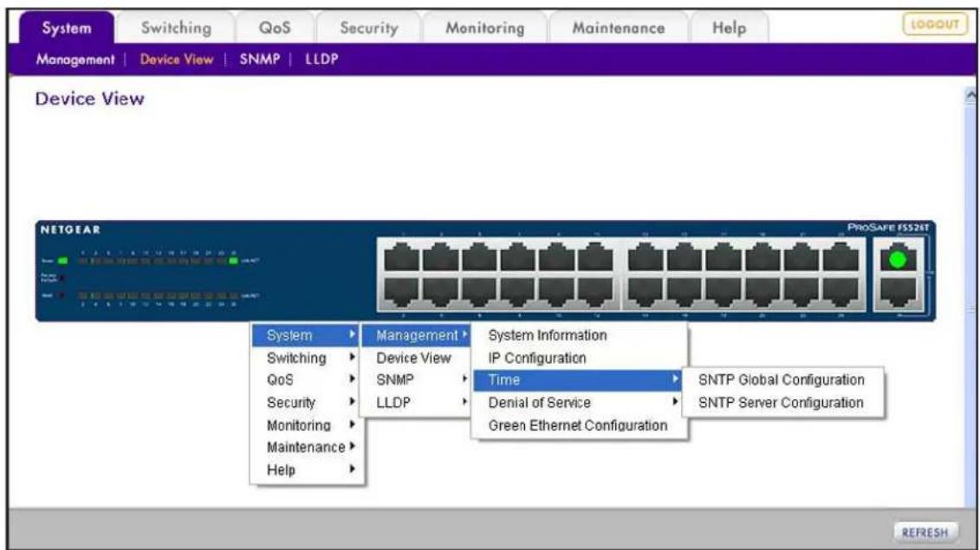Choose Security in the context menu

306,403
